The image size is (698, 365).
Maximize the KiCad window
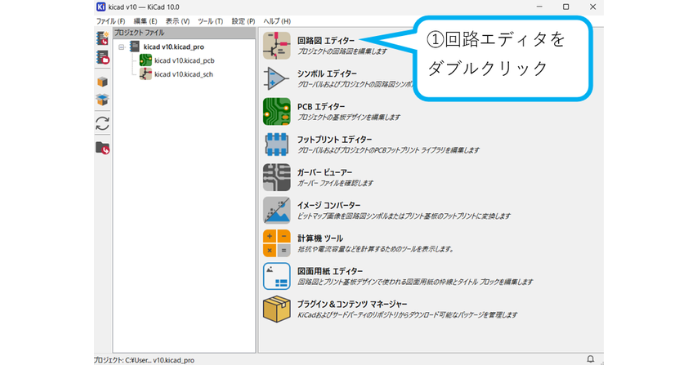coord(566,7)
